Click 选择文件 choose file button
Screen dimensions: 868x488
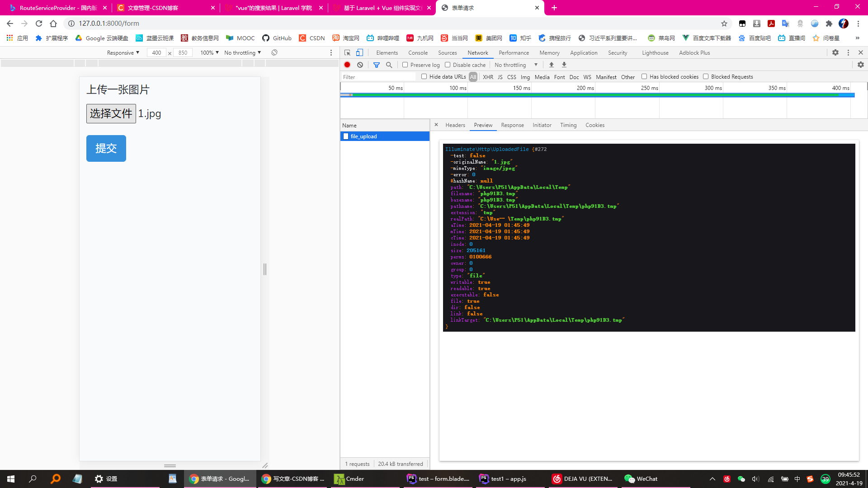(x=111, y=113)
